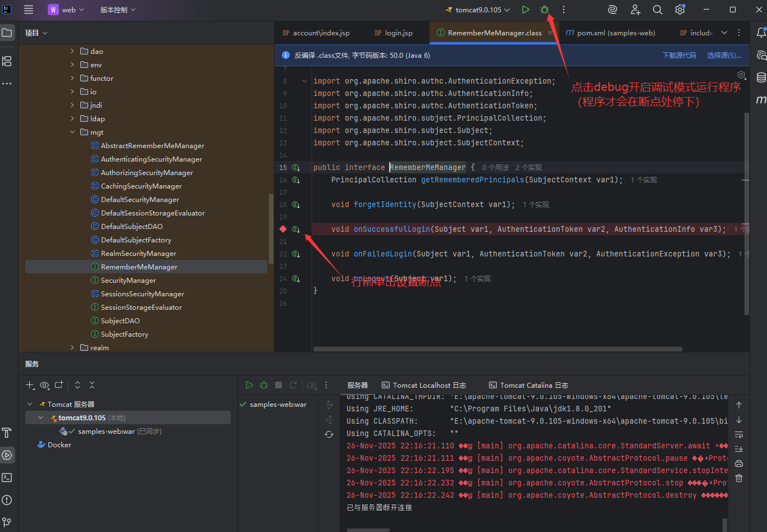Expand the dao folder in project tree

click(x=72, y=51)
